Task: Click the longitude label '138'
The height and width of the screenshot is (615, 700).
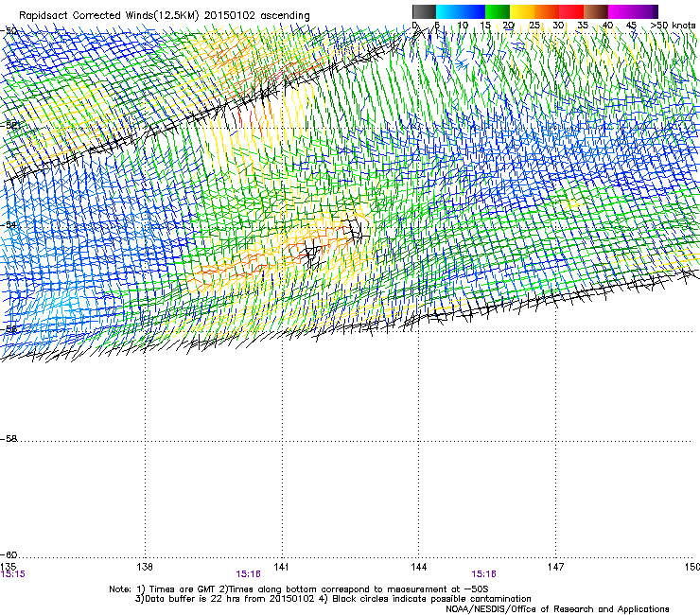Action: point(145,567)
